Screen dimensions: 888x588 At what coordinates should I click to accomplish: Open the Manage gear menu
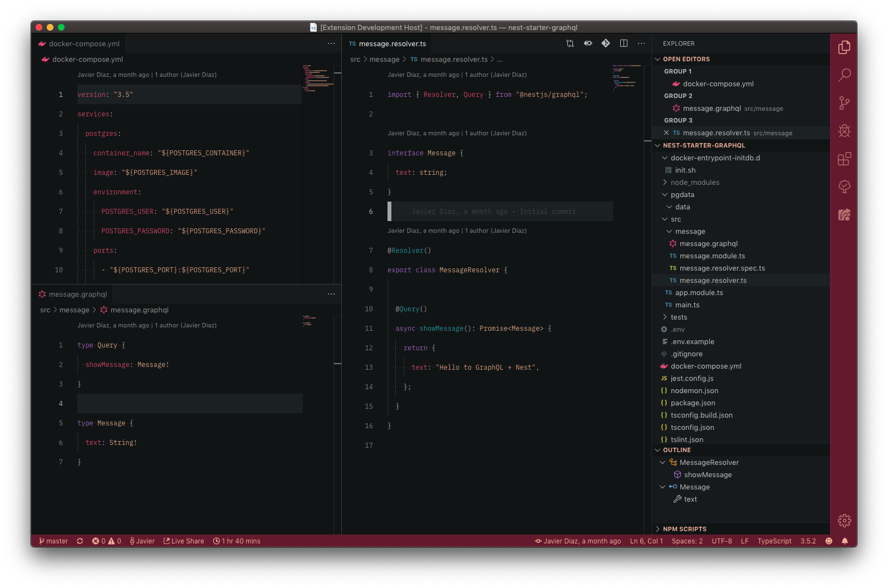click(844, 521)
